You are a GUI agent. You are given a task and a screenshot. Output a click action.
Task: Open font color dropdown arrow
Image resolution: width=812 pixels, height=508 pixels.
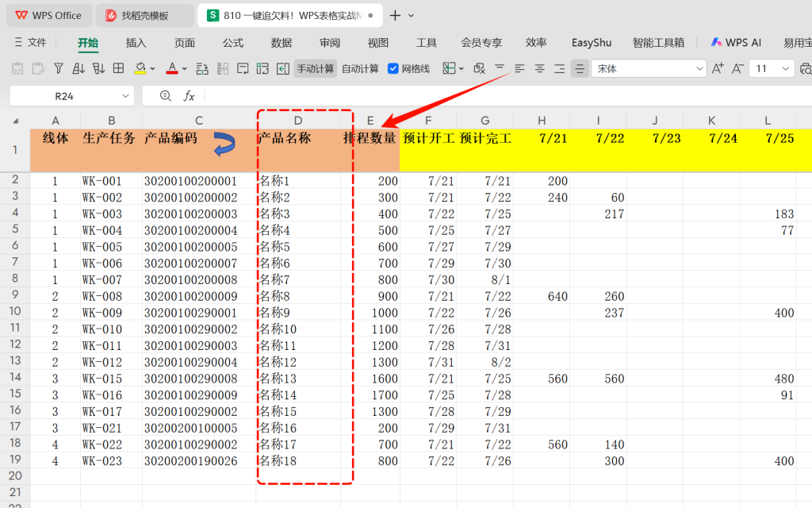[x=184, y=68]
